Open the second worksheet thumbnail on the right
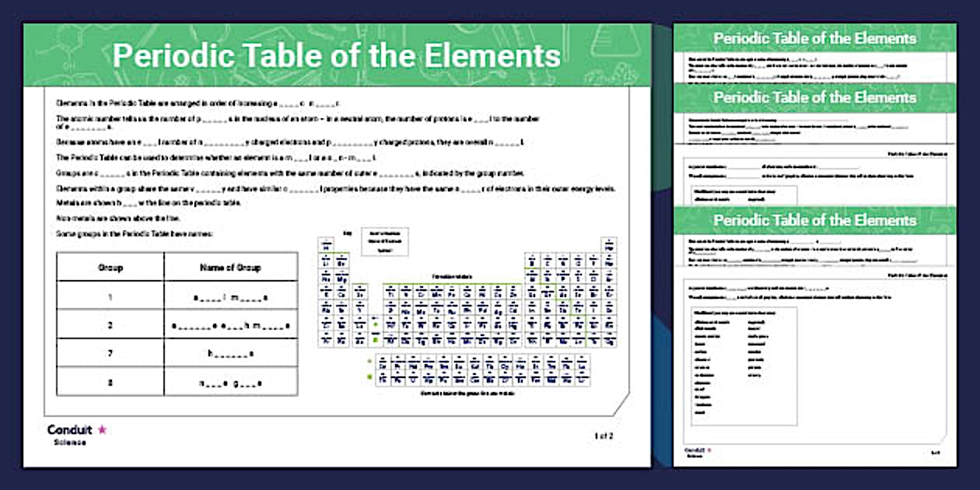This screenshot has height=490, width=980. pos(814,117)
